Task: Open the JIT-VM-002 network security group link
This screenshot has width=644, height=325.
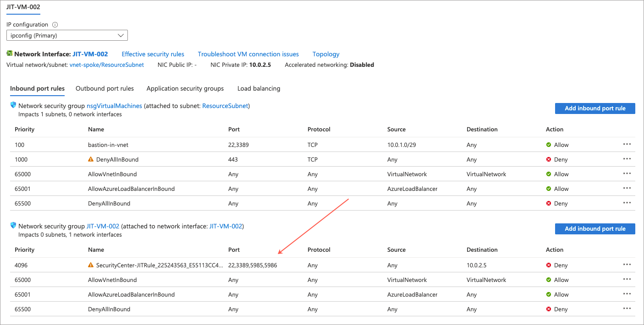Action: coord(103,226)
